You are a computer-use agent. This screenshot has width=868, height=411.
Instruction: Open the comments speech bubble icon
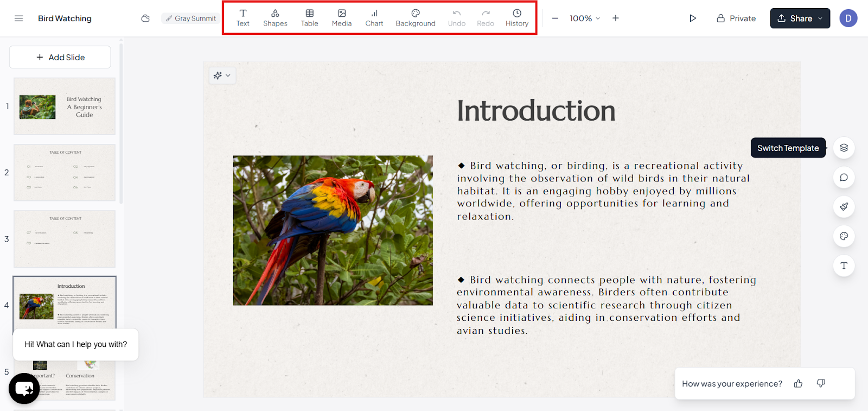[844, 178]
